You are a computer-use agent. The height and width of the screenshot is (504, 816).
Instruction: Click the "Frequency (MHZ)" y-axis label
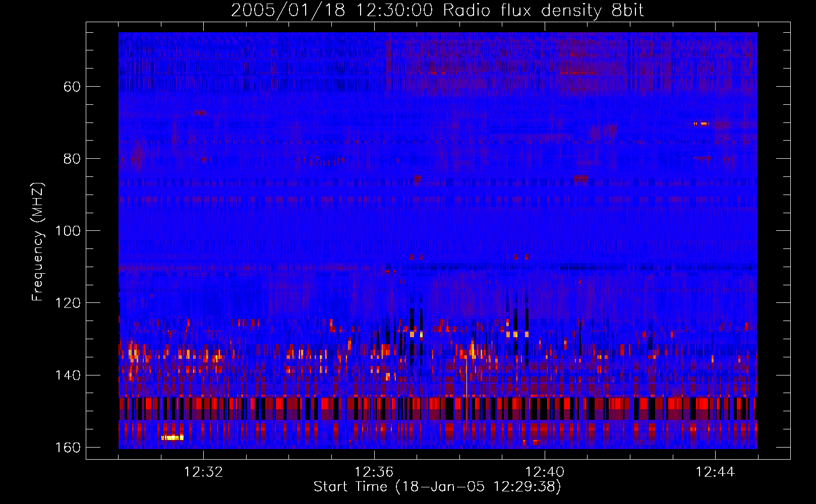(x=37, y=242)
